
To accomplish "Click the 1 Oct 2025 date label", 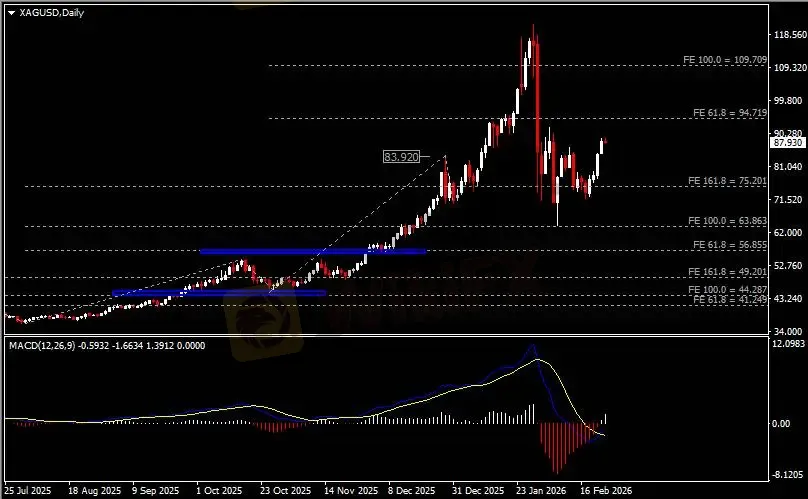I will 219,490.
